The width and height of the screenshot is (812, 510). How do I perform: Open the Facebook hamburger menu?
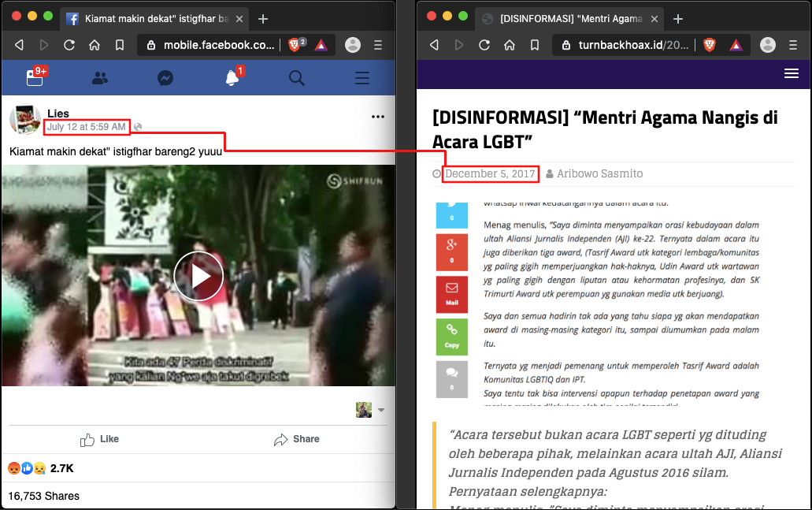[x=362, y=78]
